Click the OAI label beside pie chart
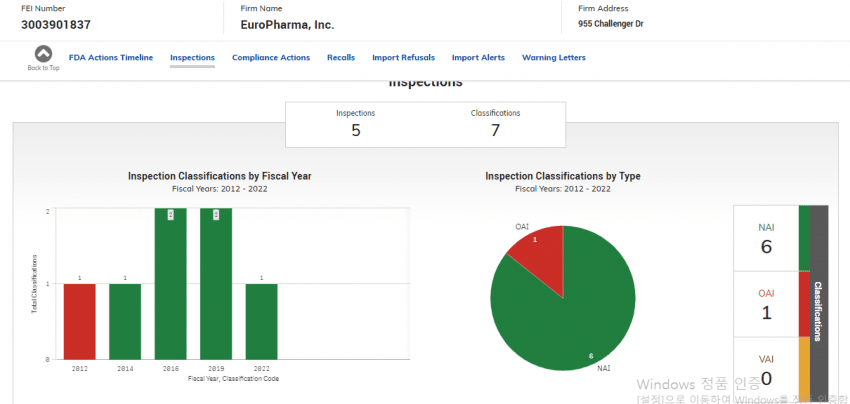850x404 pixels. pyautogui.click(x=521, y=227)
